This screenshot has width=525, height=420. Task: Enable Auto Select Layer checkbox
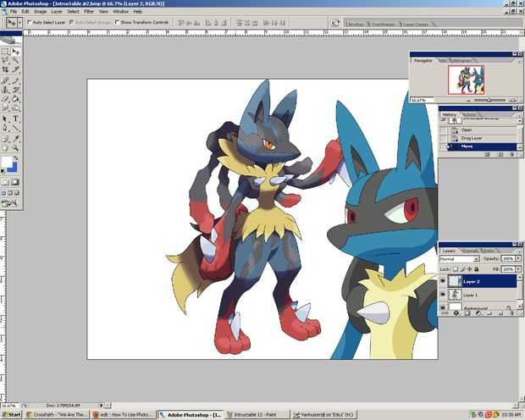pyautogui.click(x=30, y=23)
